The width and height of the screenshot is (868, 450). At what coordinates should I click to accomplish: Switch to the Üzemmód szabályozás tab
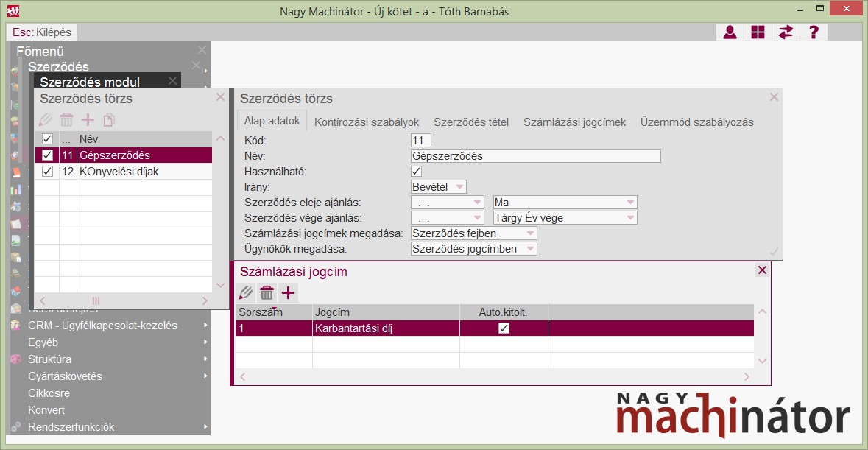coord(697,122)
